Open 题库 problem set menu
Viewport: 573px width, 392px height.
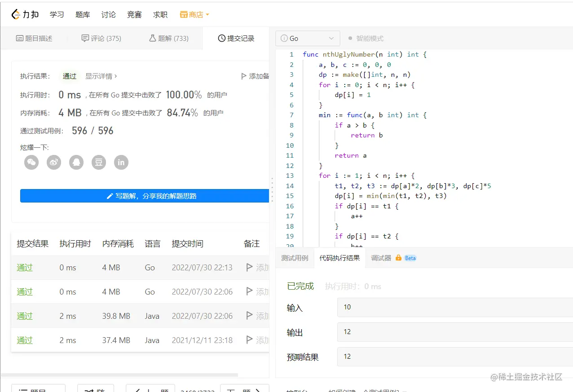83,15
